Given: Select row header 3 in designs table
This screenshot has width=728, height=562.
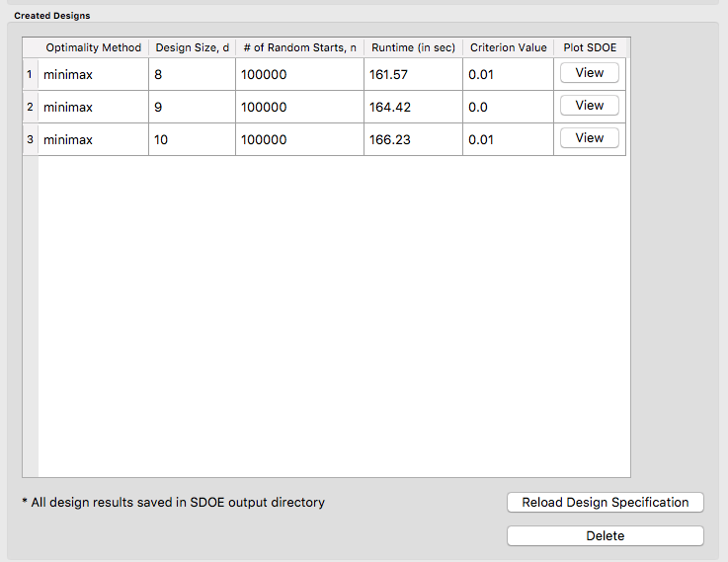Looking at the screenshot, I should (30, 139).
